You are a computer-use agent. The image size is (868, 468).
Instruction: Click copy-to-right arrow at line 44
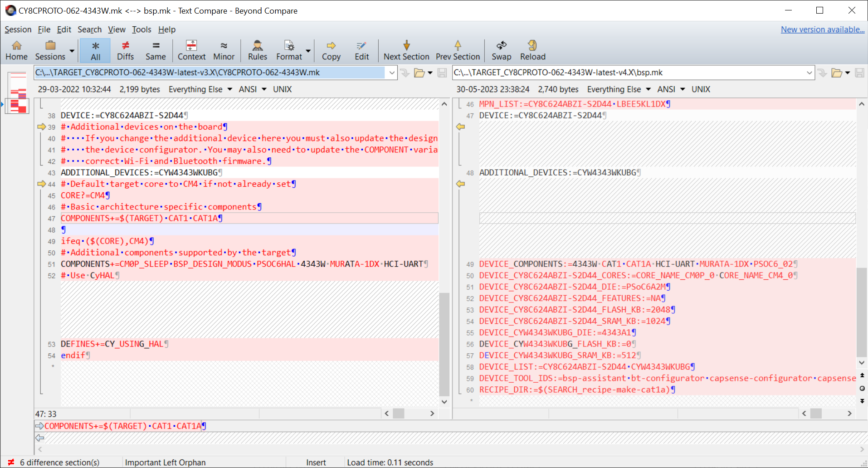click(x=41, y=184)
